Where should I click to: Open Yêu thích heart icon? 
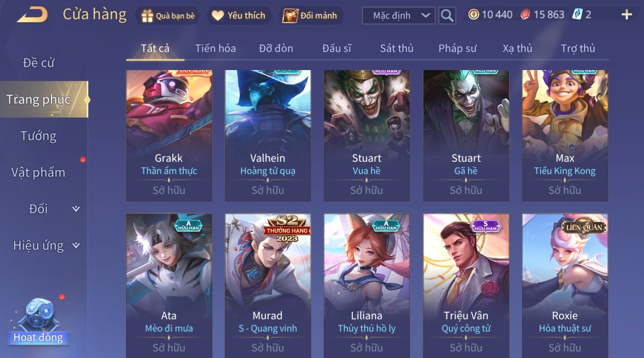[x=218, y=16]
